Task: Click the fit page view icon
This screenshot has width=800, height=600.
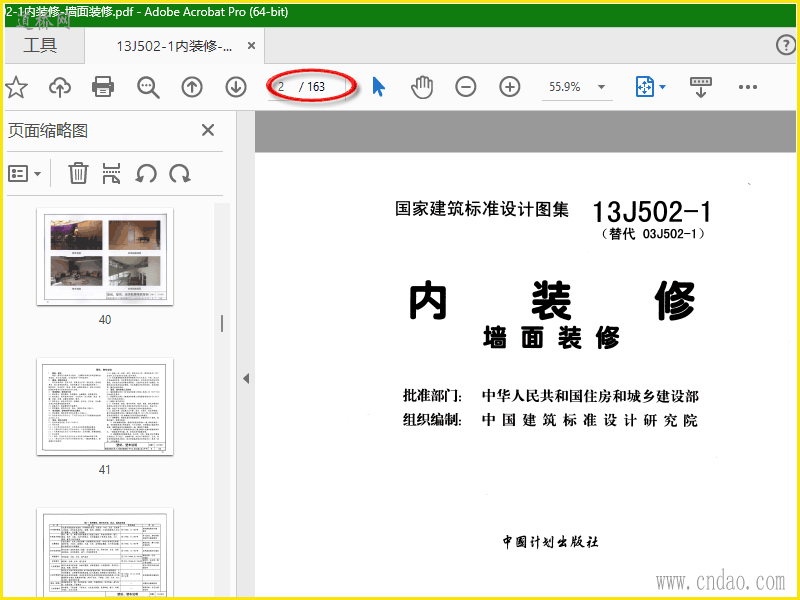Action: pos(645,87)
